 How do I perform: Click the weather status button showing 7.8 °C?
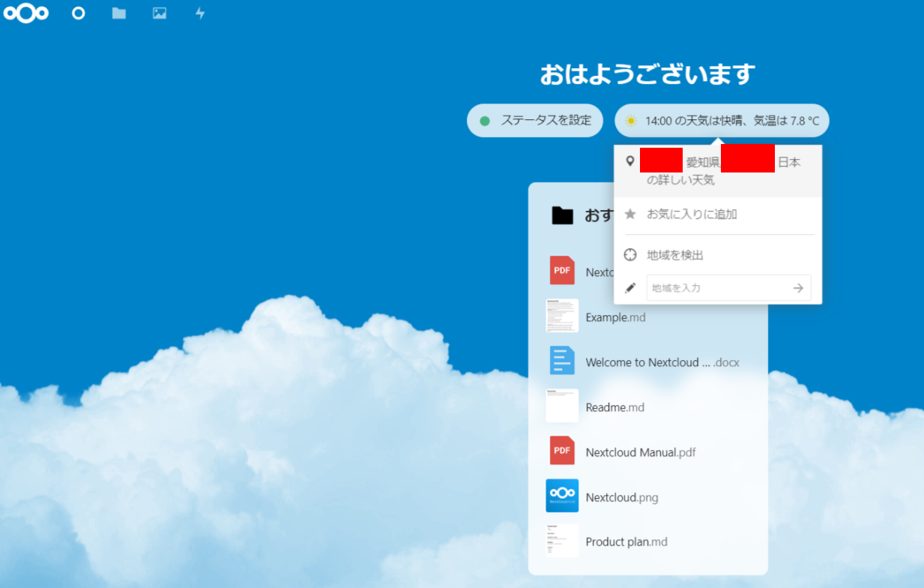tap(722, 121)
